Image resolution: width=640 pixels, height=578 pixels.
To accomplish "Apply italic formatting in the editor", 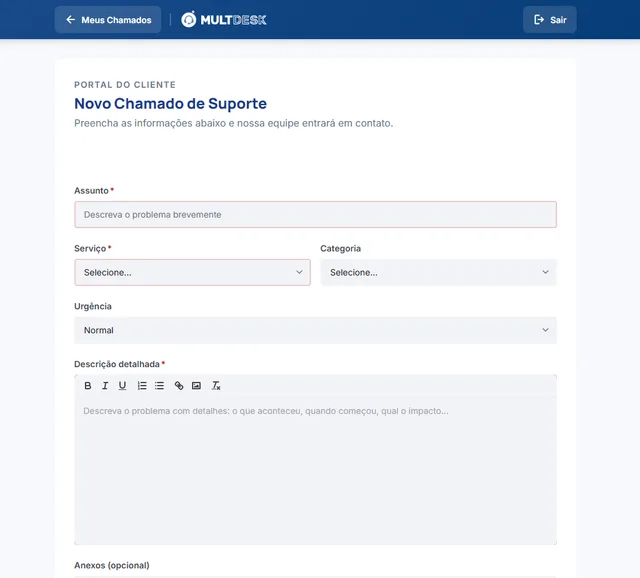I will coord(105,386).
